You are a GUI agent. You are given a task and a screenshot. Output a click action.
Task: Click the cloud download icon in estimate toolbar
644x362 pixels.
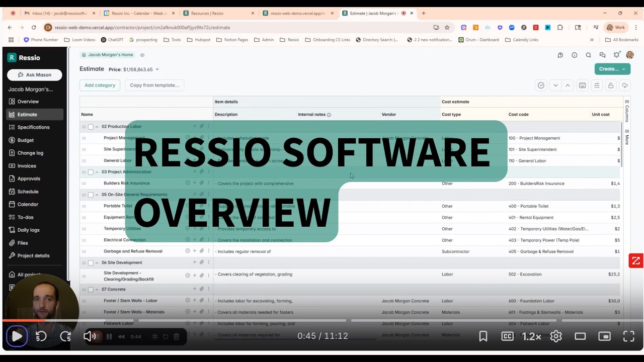pyautogui.click(x=625, y=85)
